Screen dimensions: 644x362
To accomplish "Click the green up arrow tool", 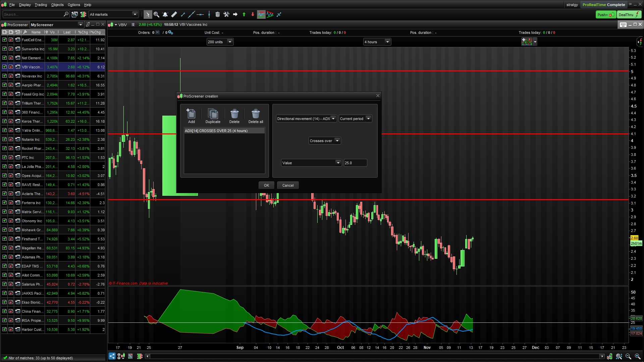I will 244,14.
